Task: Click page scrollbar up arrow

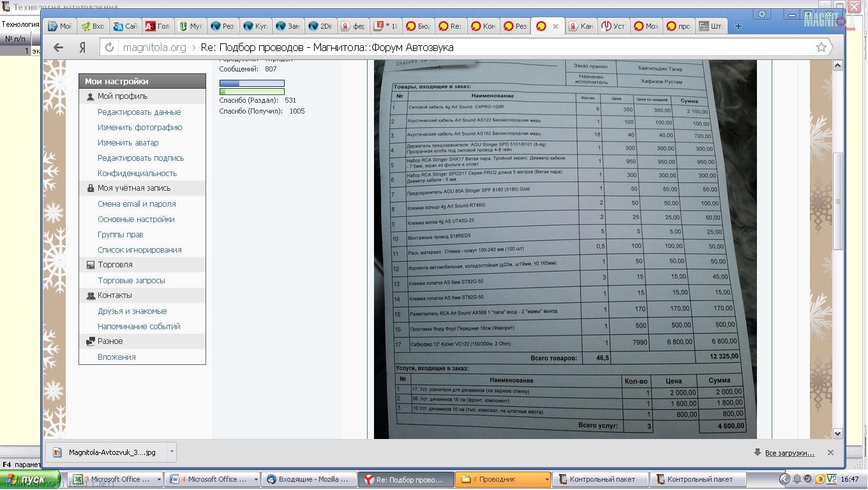Action: 838,65
